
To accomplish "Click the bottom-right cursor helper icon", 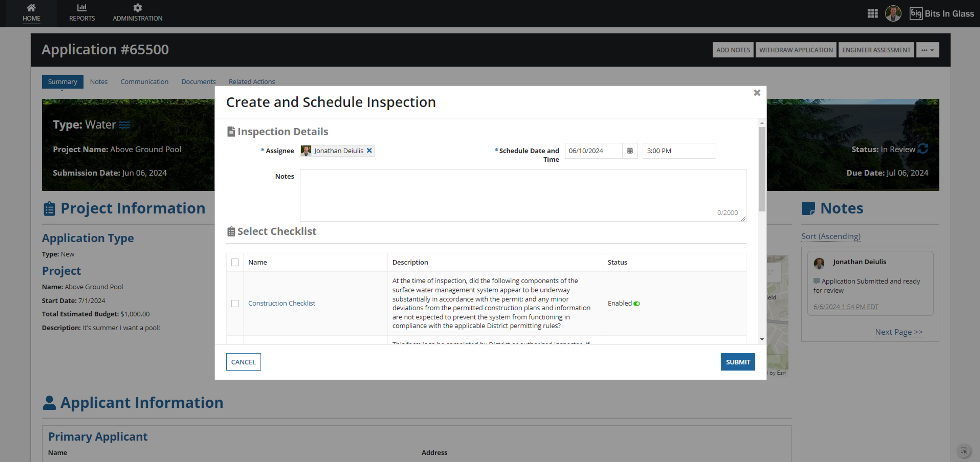I will click(964, 451).
